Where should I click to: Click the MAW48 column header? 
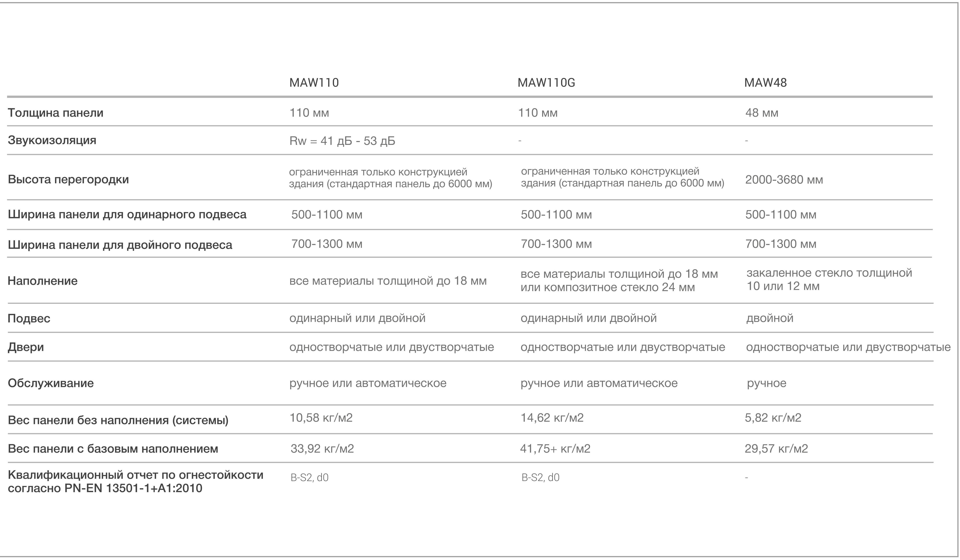pyautogui.click(x=766, y=83)
